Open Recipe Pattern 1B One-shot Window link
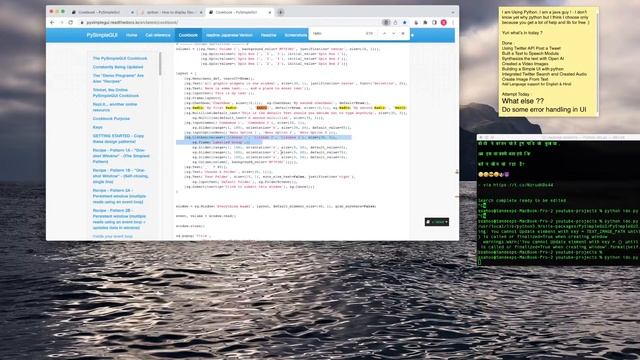Viewport: 640px width, 360px height. 120,176
